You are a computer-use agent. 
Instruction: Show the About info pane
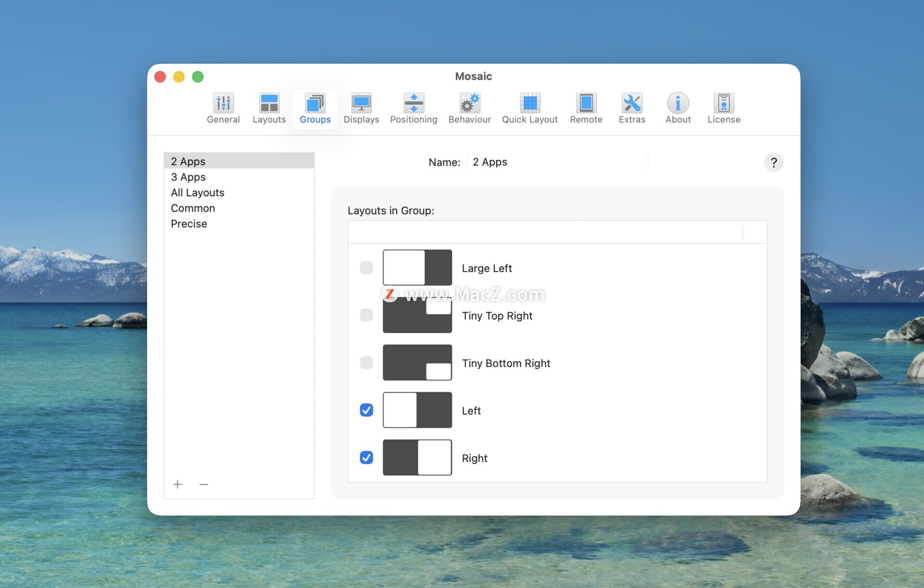coord(678,109)
